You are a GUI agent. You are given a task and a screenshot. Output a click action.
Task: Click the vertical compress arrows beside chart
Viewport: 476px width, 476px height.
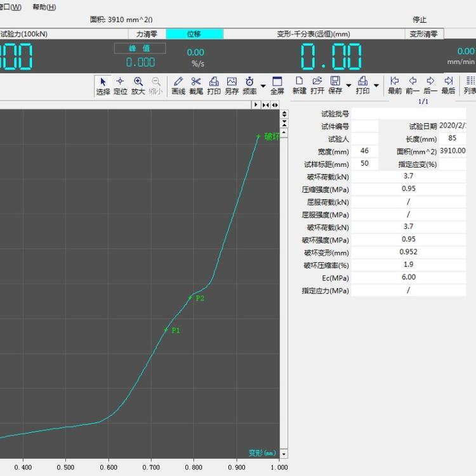(284, 123)
